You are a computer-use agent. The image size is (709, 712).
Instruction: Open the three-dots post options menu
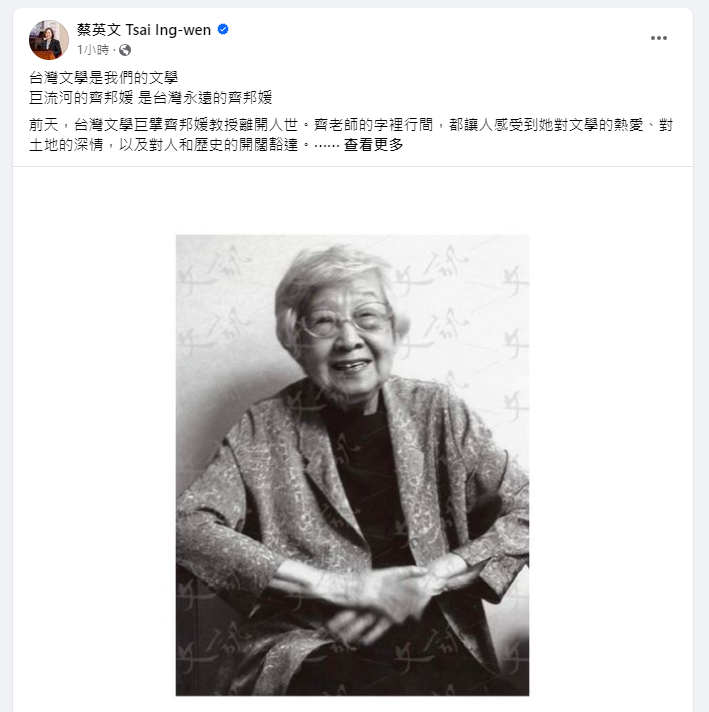click(659, 38)
